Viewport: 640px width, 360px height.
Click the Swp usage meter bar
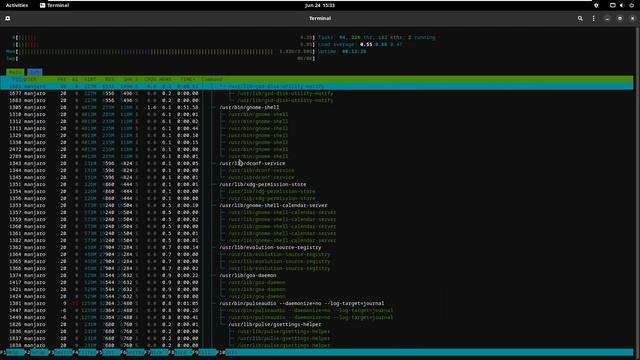pos(160,58)
